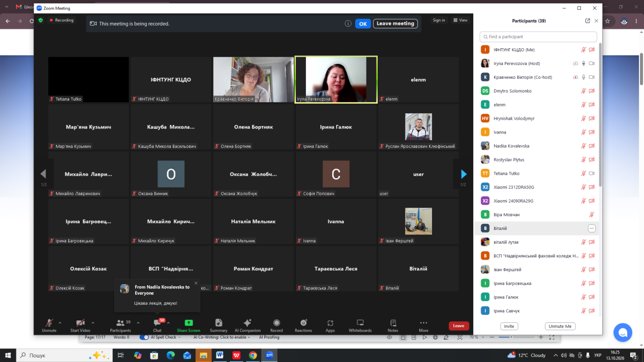The height and width of the screenshot is (362, 644).
Task: Select the Iryna Perevozova video tile
Action: click(336, 80)
